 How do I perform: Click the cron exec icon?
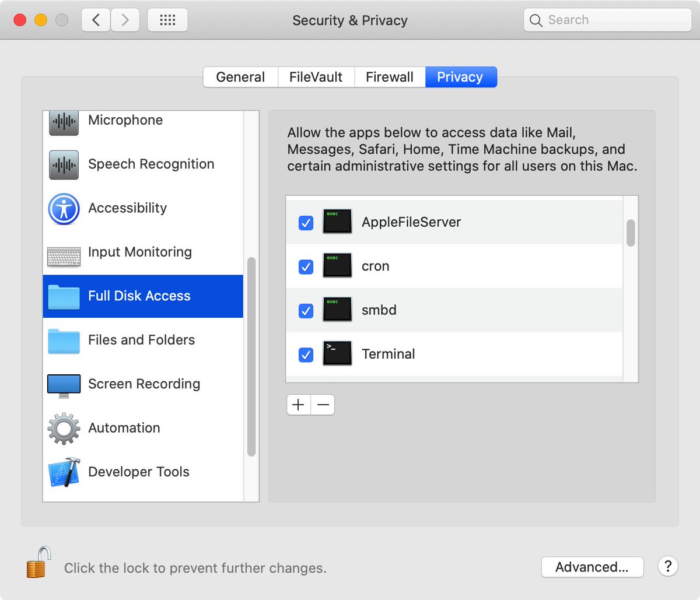(x=337, y=265)
